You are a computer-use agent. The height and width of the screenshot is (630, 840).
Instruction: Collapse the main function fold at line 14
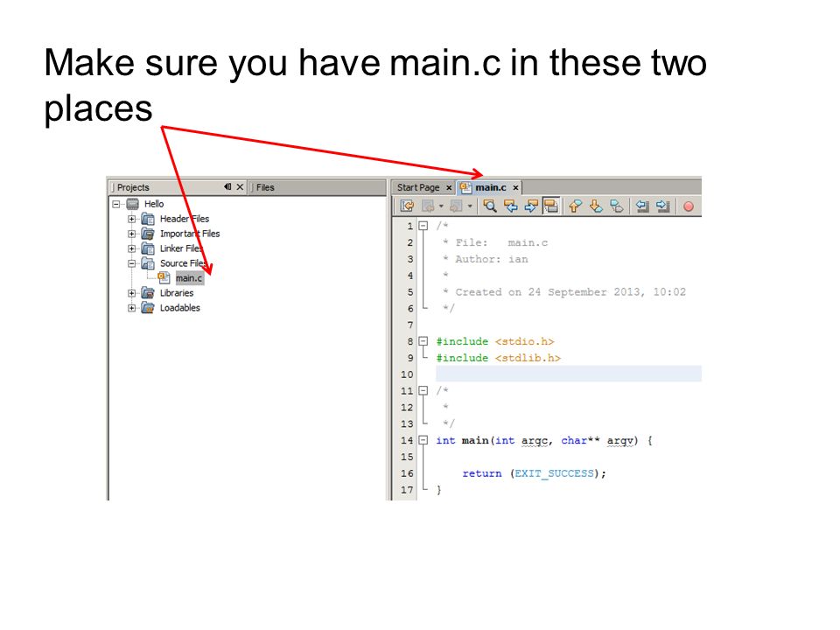(x=423, y=440)
